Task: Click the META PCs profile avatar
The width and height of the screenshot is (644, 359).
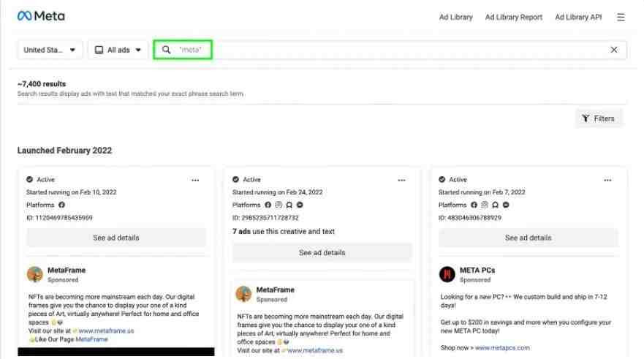Action: click(x=447, y=274)
